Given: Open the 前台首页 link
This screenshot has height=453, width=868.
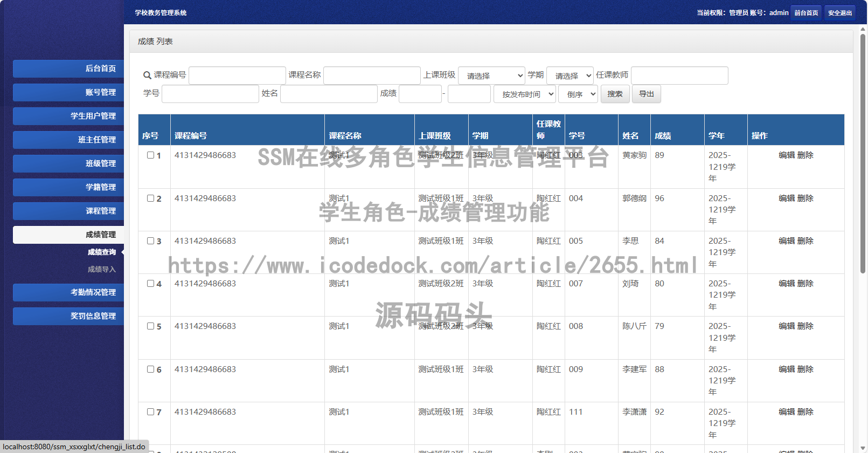Looking at the screenshot, I should 806,13.
